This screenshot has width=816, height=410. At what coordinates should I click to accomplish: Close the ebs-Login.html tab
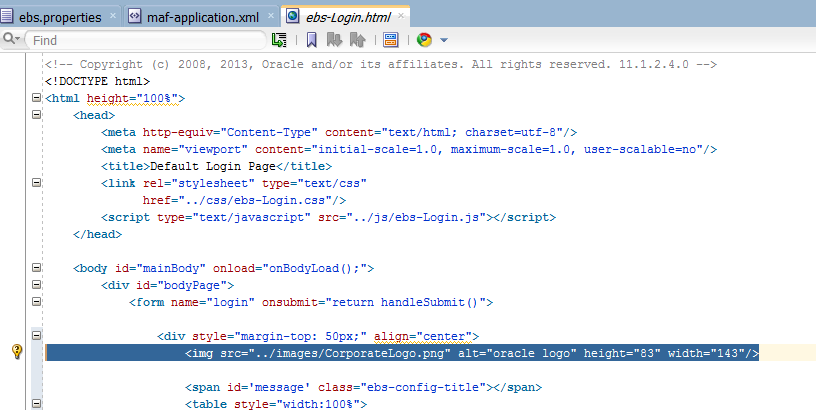pyautogui.click(x=401, y=16)
